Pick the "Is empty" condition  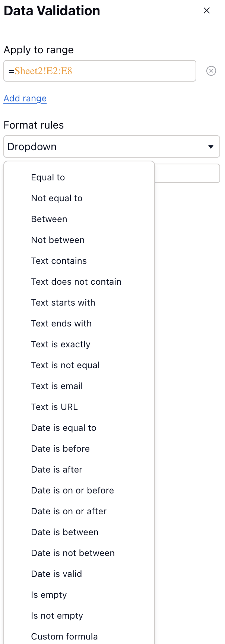click(49, 594)
